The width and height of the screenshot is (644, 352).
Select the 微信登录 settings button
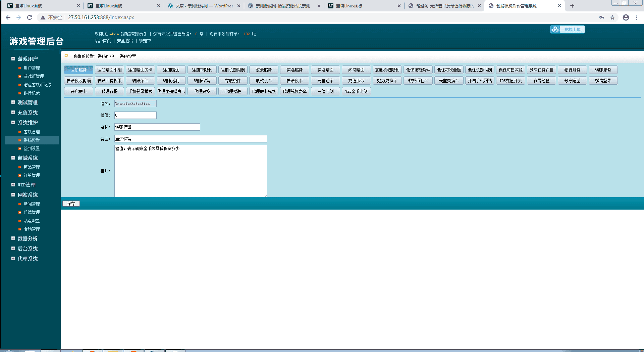[603, 81]
